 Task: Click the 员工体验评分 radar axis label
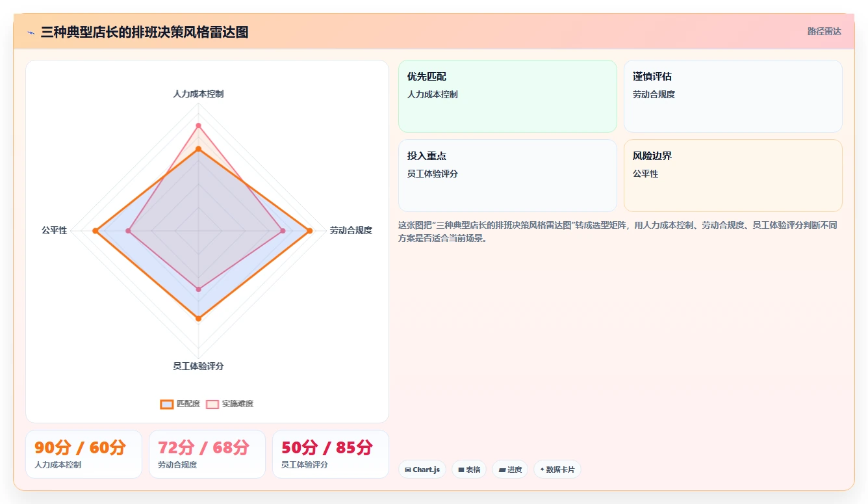tap(199, 366)
